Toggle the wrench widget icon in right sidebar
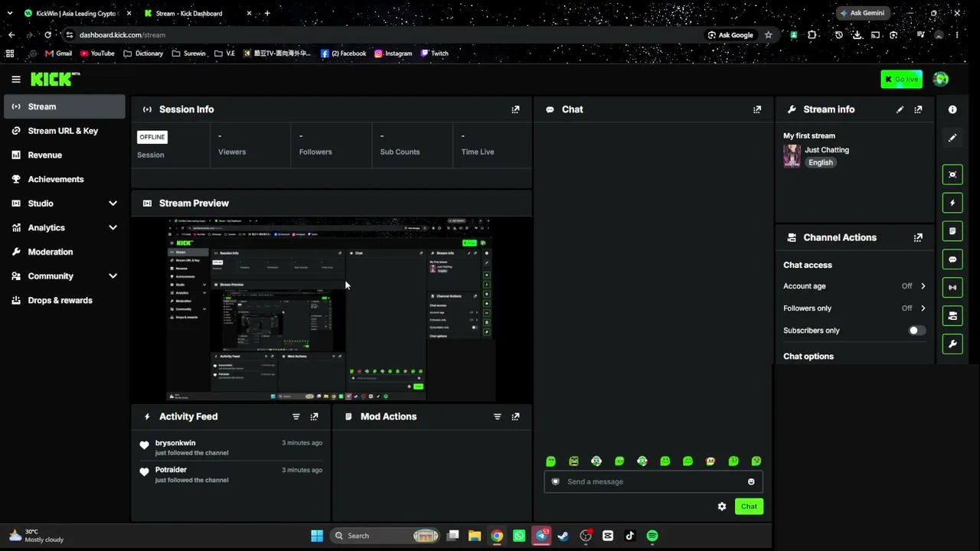Viewport: 980px width, 551px height. pos(952,344)
